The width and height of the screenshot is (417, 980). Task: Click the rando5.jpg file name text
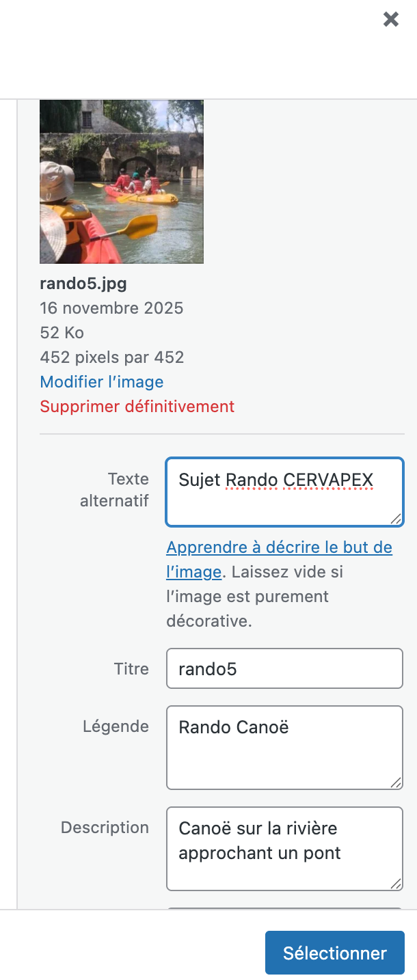[x=83, y=284]
